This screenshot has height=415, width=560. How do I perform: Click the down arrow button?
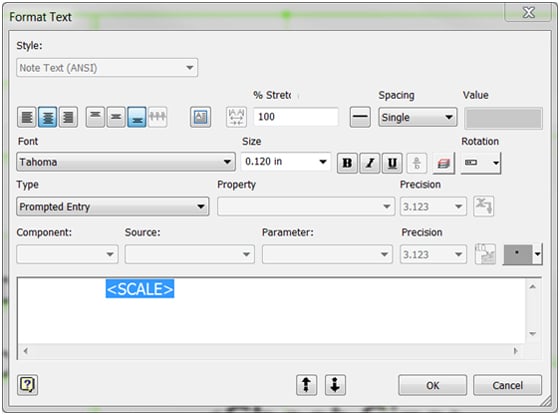coord(335,385)
